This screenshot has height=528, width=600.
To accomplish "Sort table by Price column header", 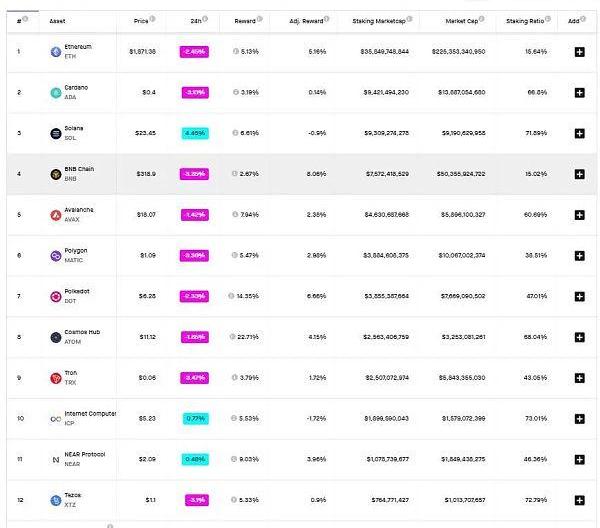I will pos(144,20).
